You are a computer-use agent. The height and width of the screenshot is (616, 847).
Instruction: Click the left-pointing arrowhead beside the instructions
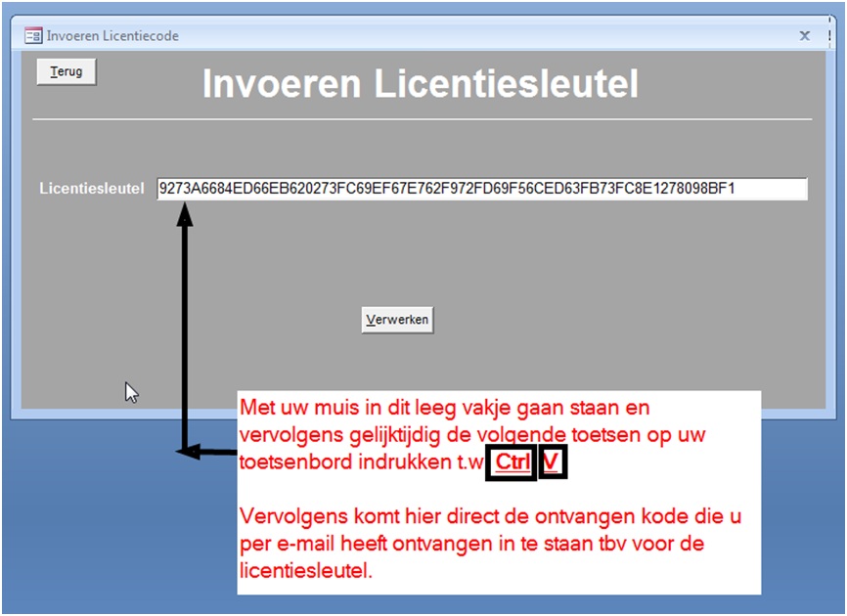pyautogui.click(x=184, y=452)
